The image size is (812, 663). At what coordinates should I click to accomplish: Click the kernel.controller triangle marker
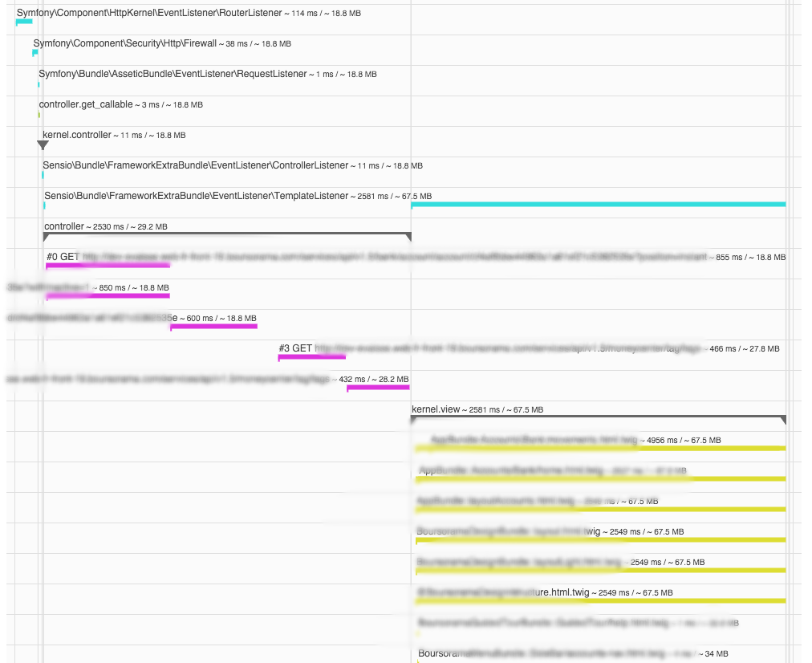point(43,145)
